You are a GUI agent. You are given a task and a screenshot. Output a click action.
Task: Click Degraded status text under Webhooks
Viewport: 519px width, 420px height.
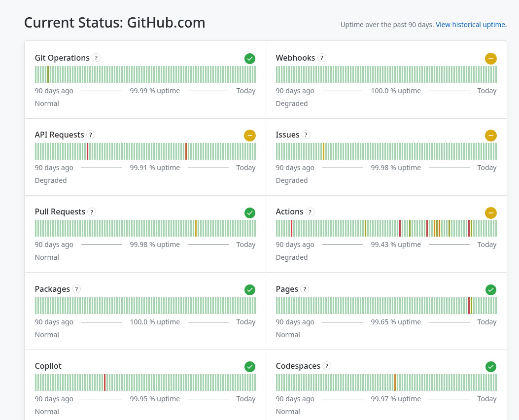tap(292, 104)
